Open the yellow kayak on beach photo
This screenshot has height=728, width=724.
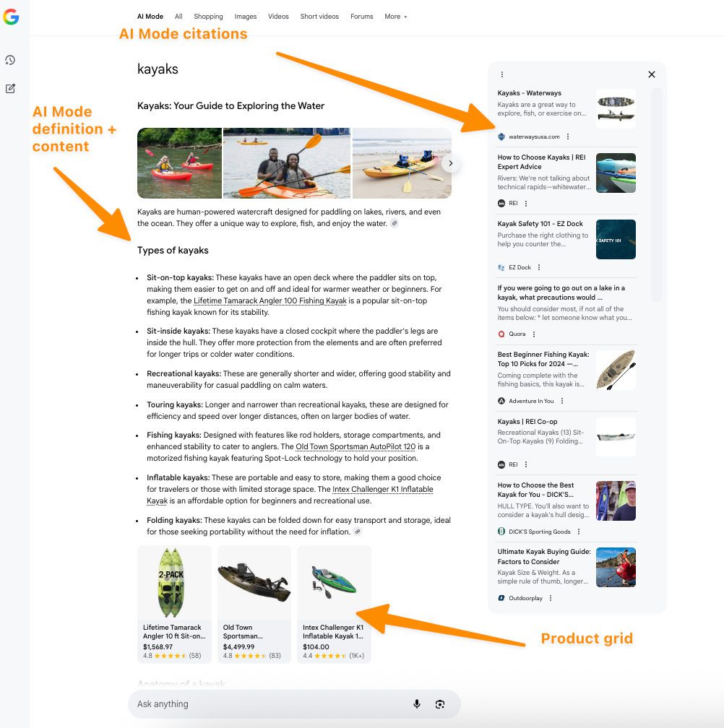[402, 163]
